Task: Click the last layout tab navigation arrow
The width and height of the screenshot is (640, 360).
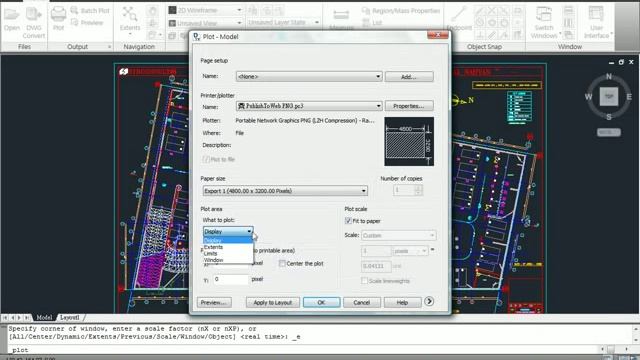Action: tap(27, 318)
